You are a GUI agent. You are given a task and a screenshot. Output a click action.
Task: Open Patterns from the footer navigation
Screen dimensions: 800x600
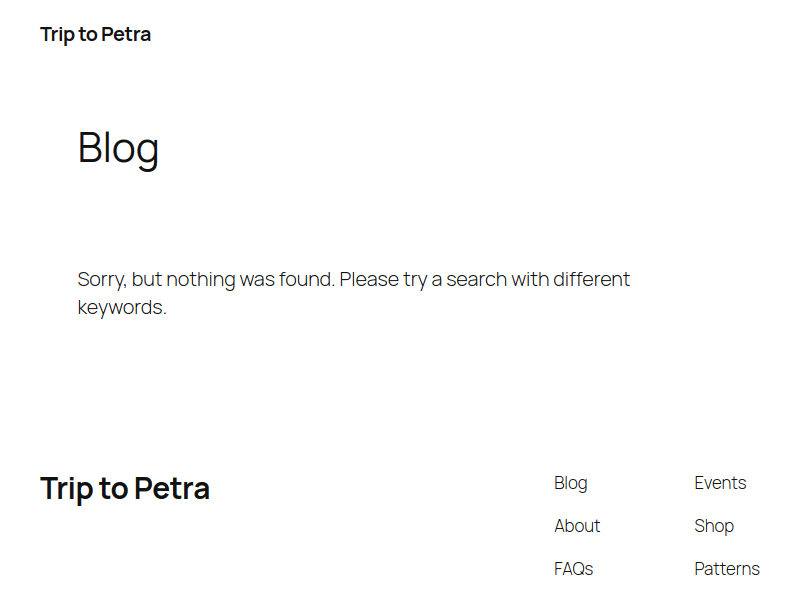click(727, 568)
